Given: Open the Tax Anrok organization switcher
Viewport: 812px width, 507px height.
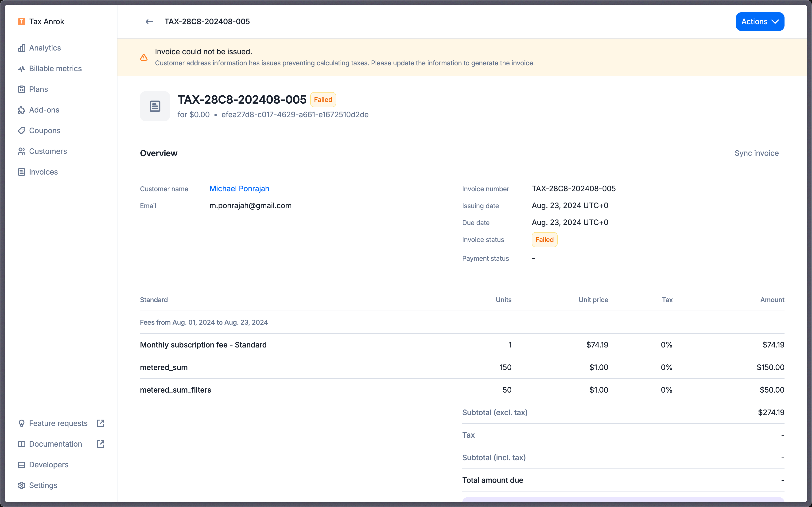Looking at the screenshot, I should tap(41, 22).
